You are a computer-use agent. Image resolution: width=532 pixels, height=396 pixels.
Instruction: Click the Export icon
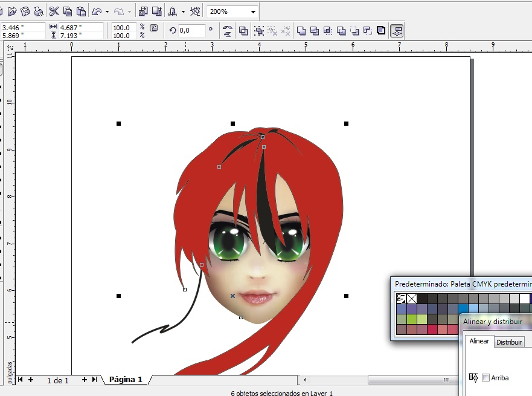(x=157, y=11)
